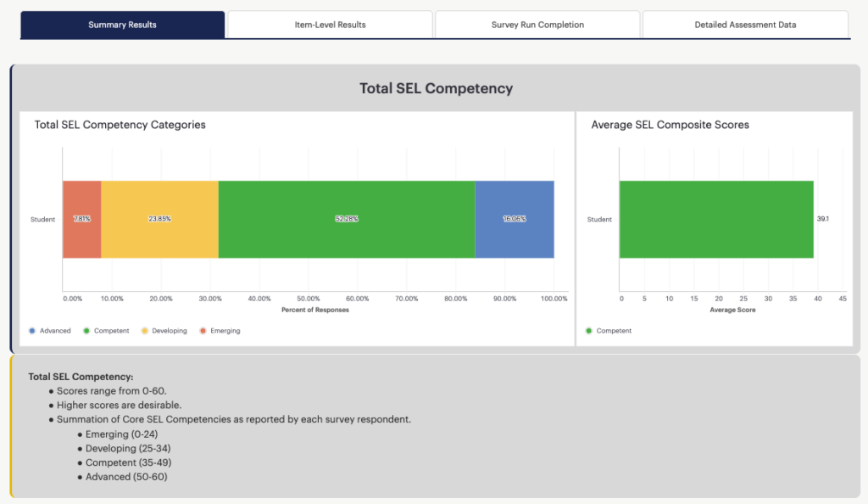Toggle the blue Advanced legend marker
The image size is (868, 504).
(32, 331)
